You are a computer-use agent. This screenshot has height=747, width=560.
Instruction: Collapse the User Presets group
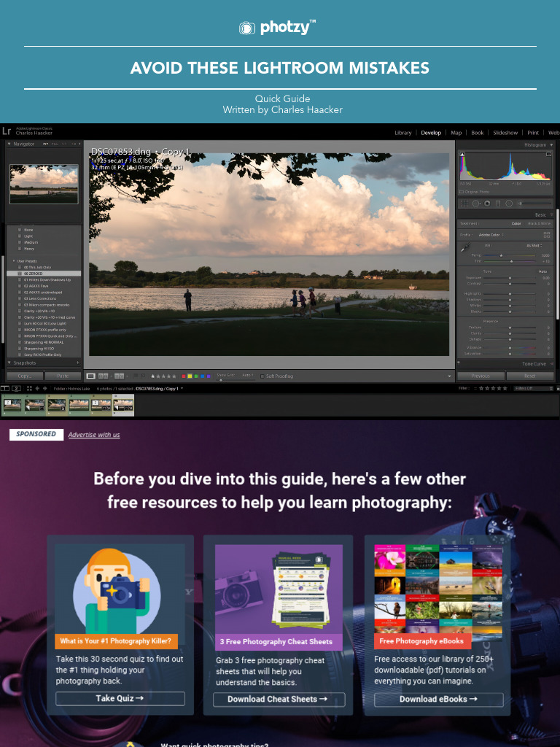tap(14, 261)
